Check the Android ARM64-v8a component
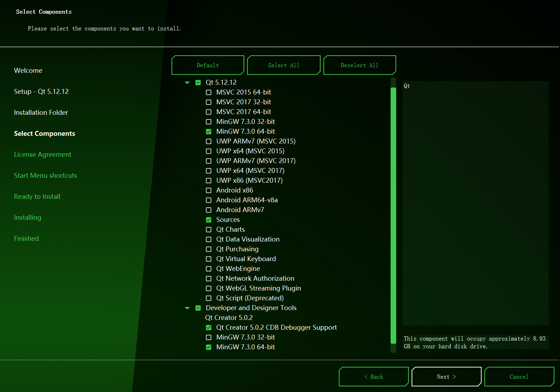 (x=209, y=200)
